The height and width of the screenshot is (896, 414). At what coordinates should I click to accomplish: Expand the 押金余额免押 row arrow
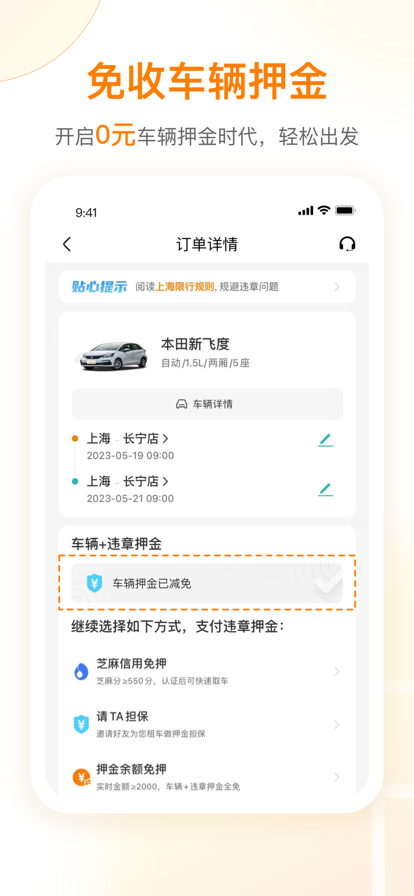[x=337, y=777]
